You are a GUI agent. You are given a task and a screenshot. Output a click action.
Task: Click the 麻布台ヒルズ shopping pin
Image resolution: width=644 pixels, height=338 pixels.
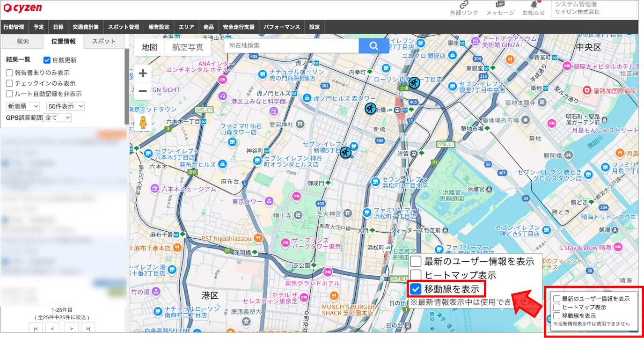click(223, 164)
